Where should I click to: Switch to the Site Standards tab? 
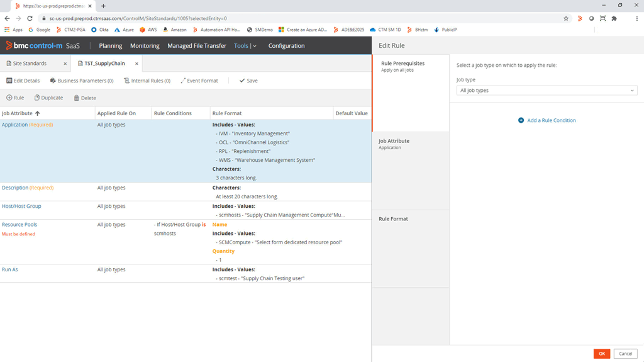click(x=30, y=64)
